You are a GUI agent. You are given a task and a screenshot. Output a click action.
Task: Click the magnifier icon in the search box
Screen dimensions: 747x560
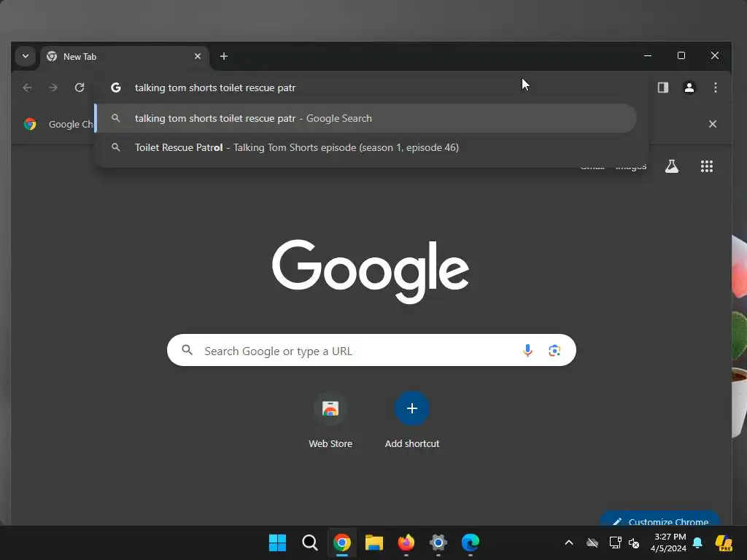pyautogui.click(x=187, y=351)
